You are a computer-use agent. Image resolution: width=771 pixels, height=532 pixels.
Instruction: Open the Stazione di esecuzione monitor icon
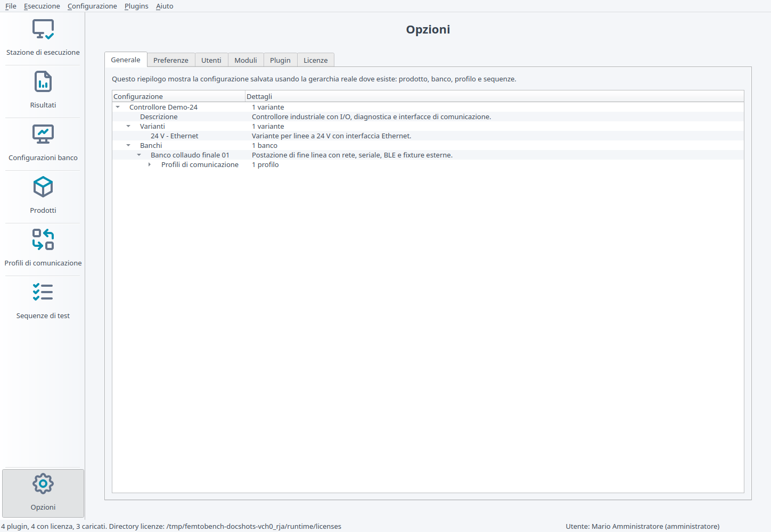[x=43, y=29]
